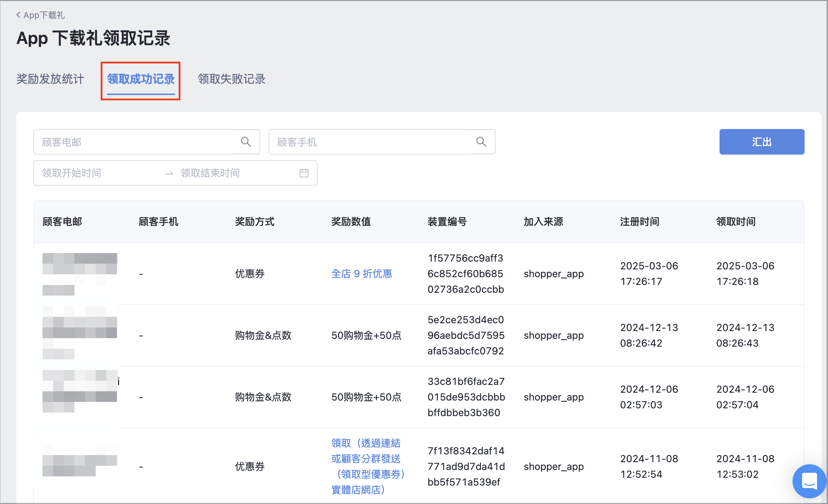The height and width of the screenshot is (504, 828).
Task: Click the back chevron beside App下载礼
Action: click(18, 15)
